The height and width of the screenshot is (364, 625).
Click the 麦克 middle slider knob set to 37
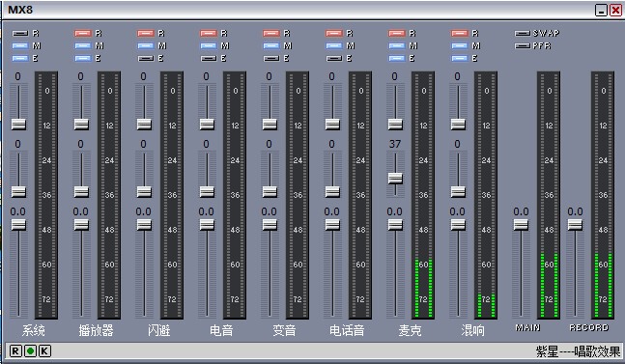pyautogui.click(x=395, y=178)
